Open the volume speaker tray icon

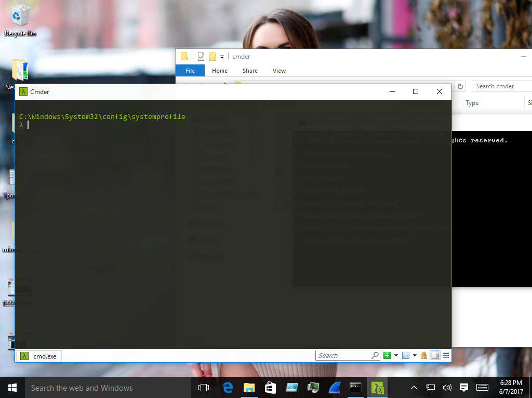tap(447, 388)
